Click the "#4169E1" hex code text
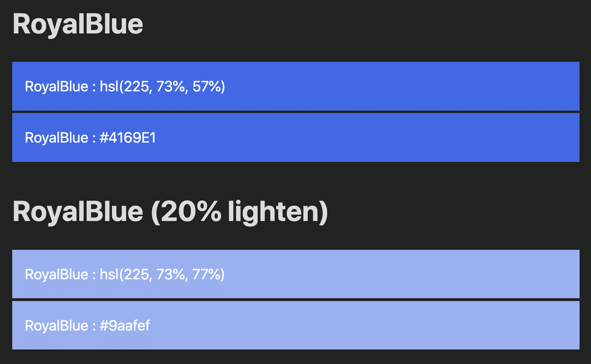Image resolution: width=591 pixels, height=364 pixels. (x=128, y=137)
